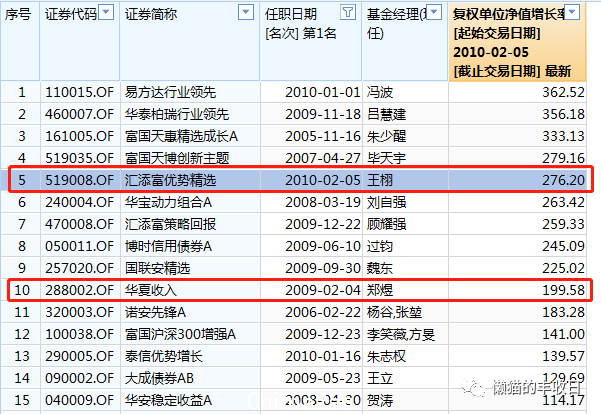Select fund name 汇添富优势精选
601x414 pixels.
pyautogui.click(x=170, y=180)
